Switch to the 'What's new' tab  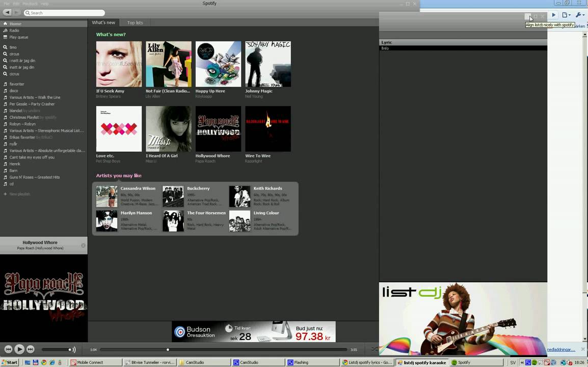coord(103,22)
